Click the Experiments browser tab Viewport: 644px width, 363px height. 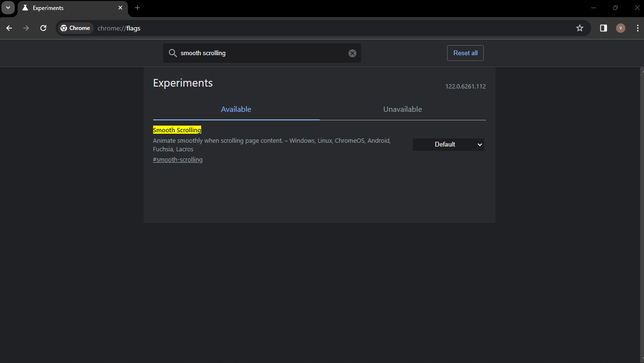click(x=67, y=8)
